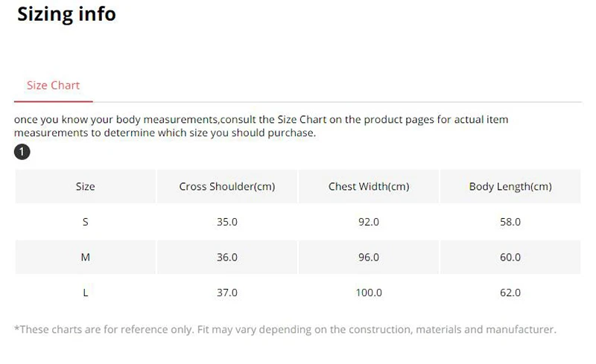Click the 96.0 chest width value
This screenshot has width=596, height=364.
(369, 258)
